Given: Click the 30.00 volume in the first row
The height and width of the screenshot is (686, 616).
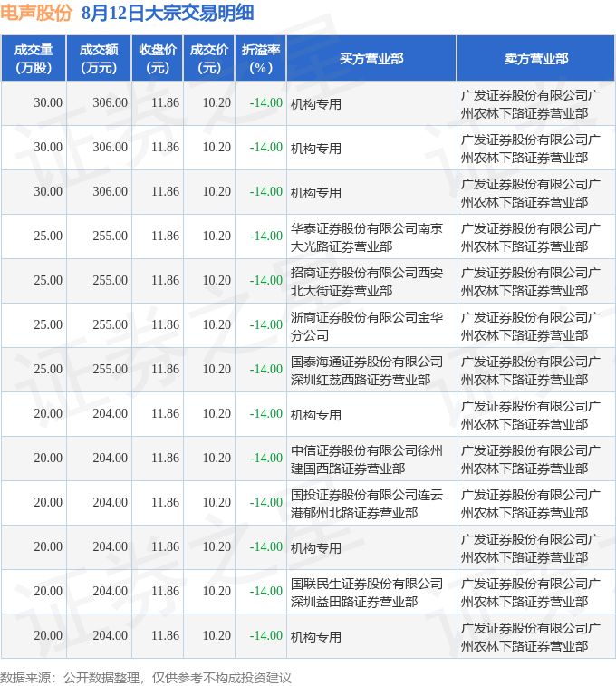Looking at the screenshot, I should [48, 103].
